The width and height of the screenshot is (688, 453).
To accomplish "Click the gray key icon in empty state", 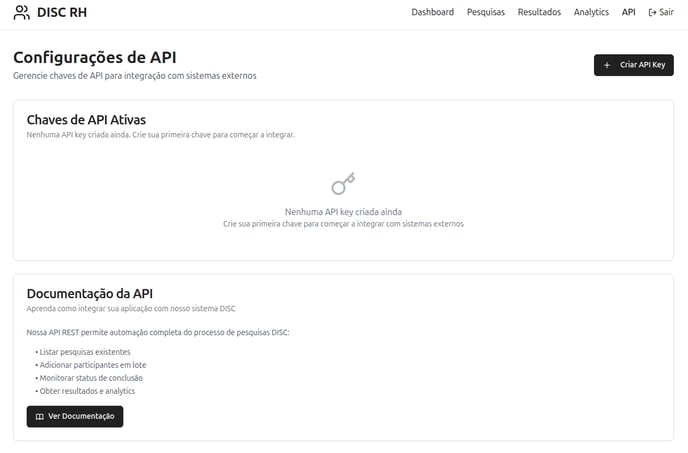I will (x=343, y=183).
